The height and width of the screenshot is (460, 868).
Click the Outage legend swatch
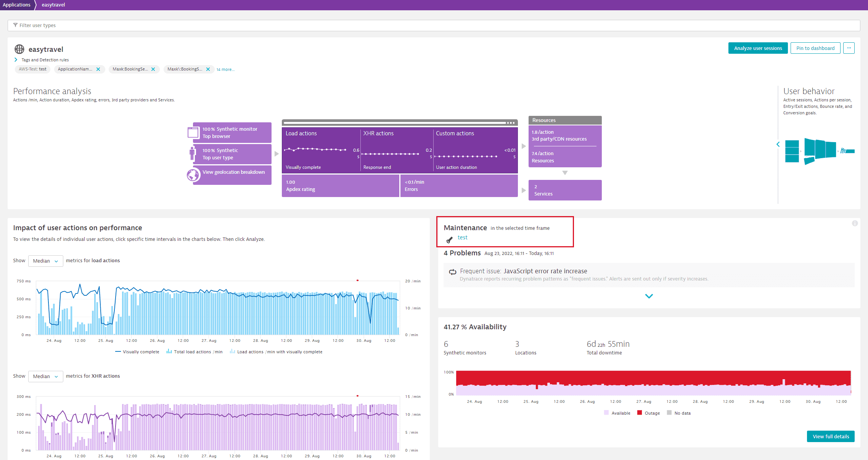[640, 413]
